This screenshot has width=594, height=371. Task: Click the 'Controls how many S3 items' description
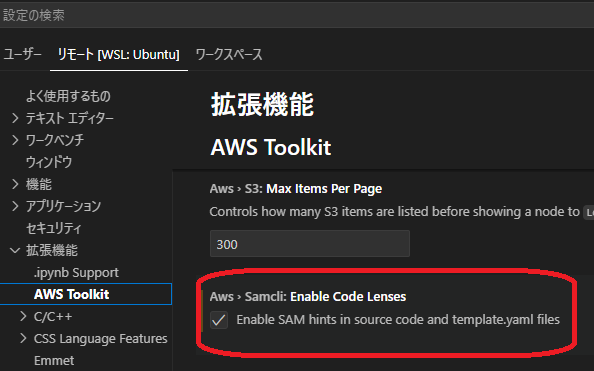coord(394,211)
